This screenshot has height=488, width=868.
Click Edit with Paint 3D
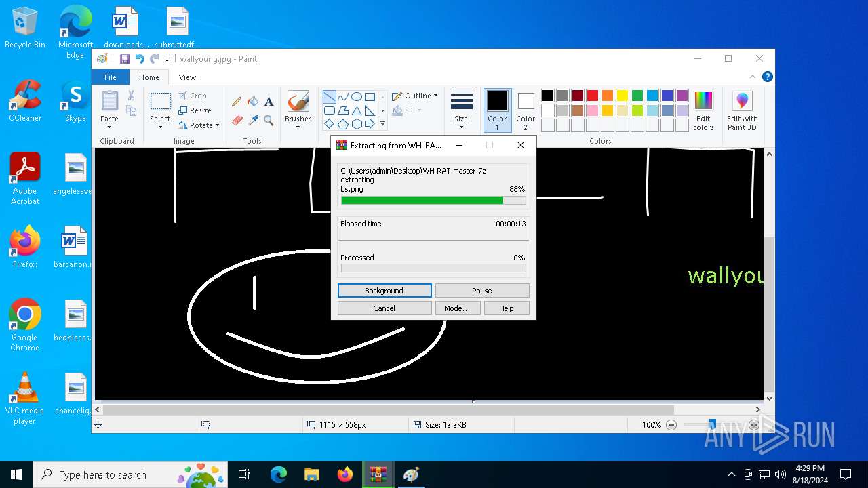click(x=742, y=110)
